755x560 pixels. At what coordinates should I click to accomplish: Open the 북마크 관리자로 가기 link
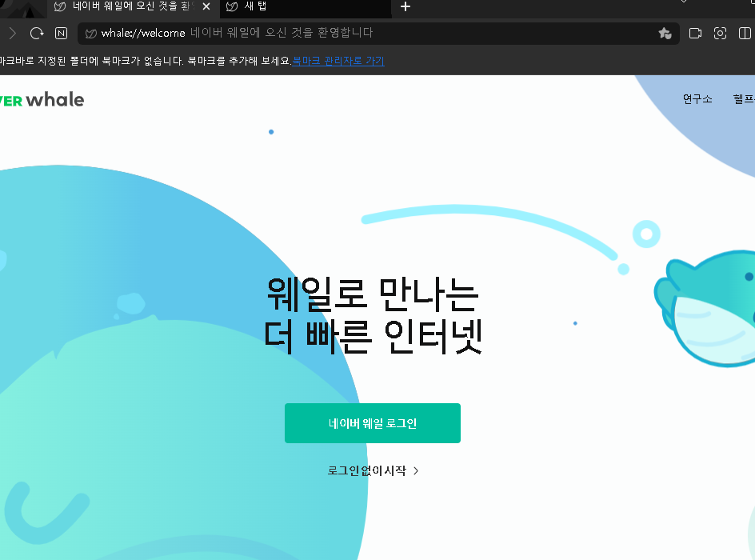click(338, 61)
